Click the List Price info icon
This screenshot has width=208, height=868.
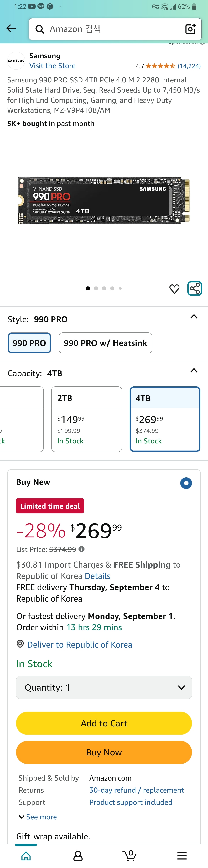pos(81,549)
